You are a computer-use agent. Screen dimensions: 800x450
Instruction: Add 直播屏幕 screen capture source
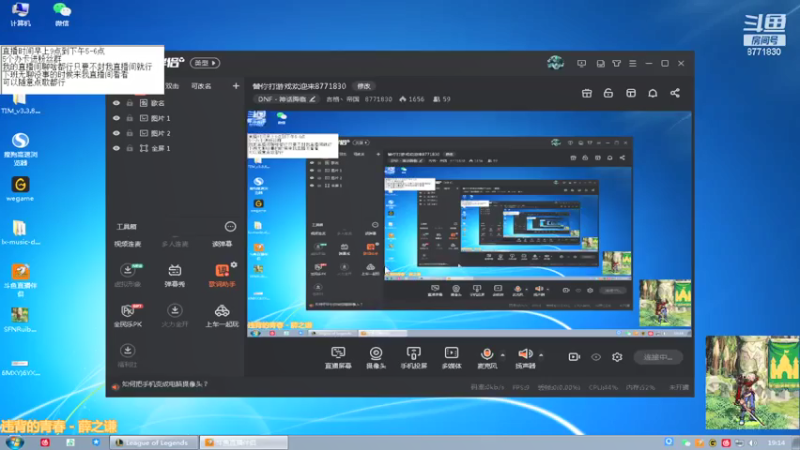[338, 357]
